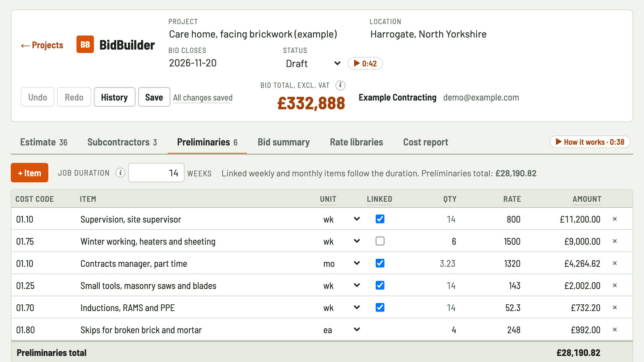Image resolution: width=644 pixels, height=362 pixels.
Task: Go back to Projects link
Action: (x=42, y=45)
